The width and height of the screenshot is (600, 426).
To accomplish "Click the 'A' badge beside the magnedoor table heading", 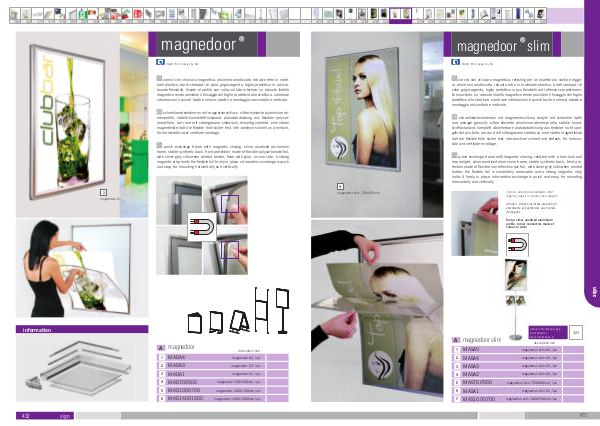I will point(161,348).
